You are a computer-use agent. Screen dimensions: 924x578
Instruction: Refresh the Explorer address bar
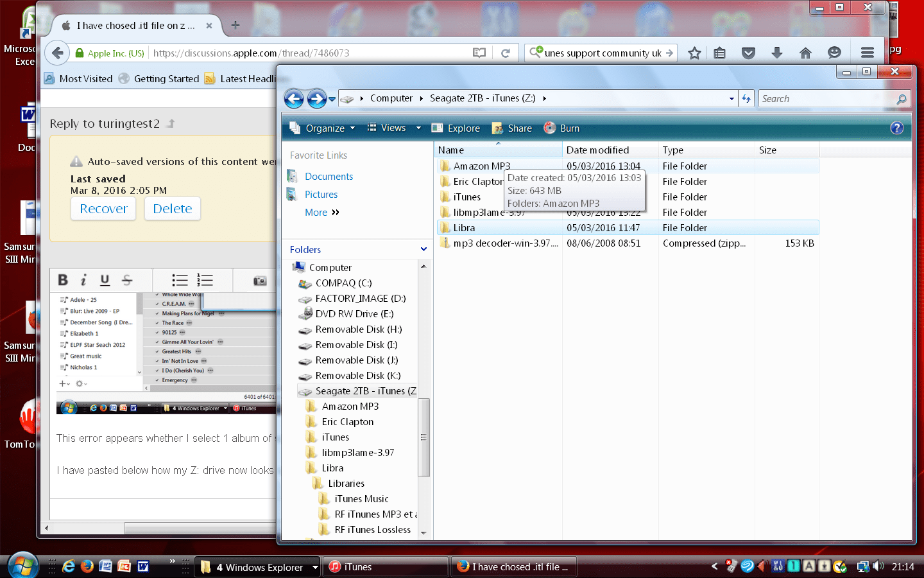pos(746,98)
